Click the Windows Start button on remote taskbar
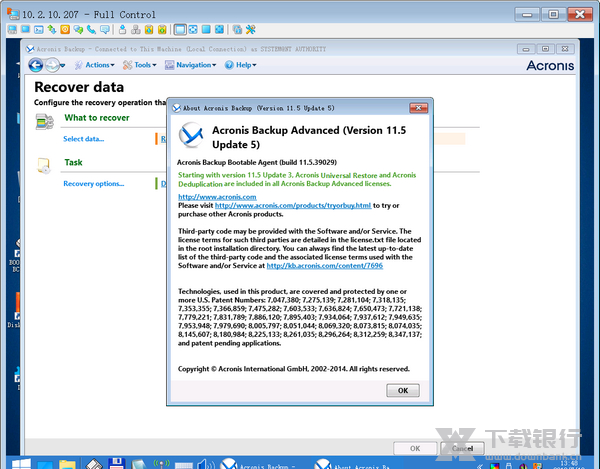 tap(21, 464)
